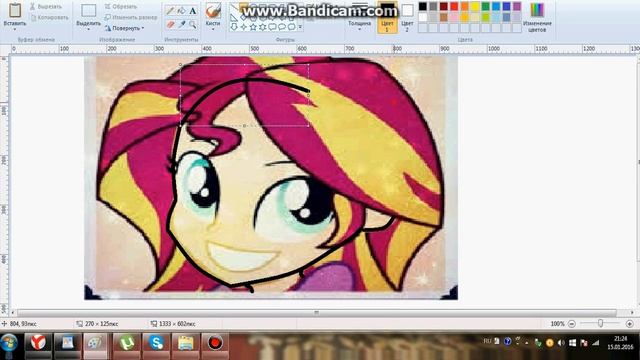Pick red color swatch
The width and height of the screenshot is (640, 360).
coord(454,6)
